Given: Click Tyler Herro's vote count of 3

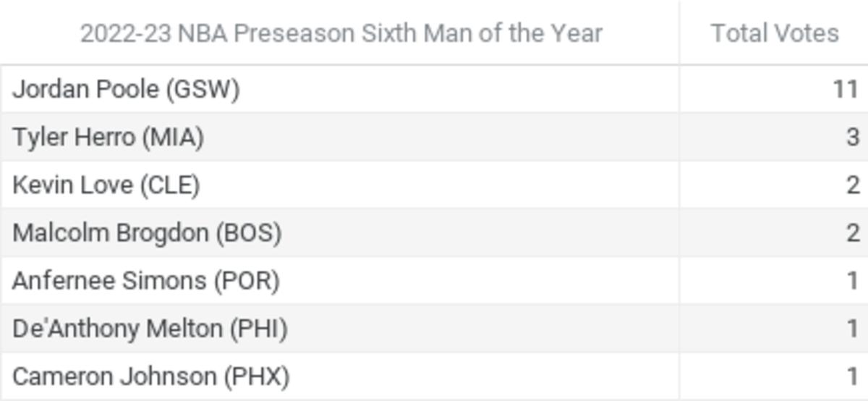Looking at the screenshot, I should 852,137.
